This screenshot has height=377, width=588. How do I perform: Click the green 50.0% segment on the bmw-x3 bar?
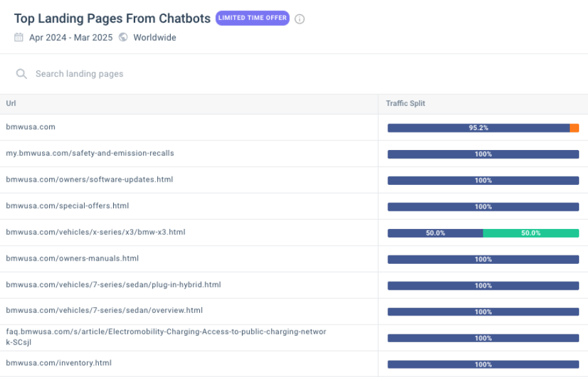[x=532, y=232]
